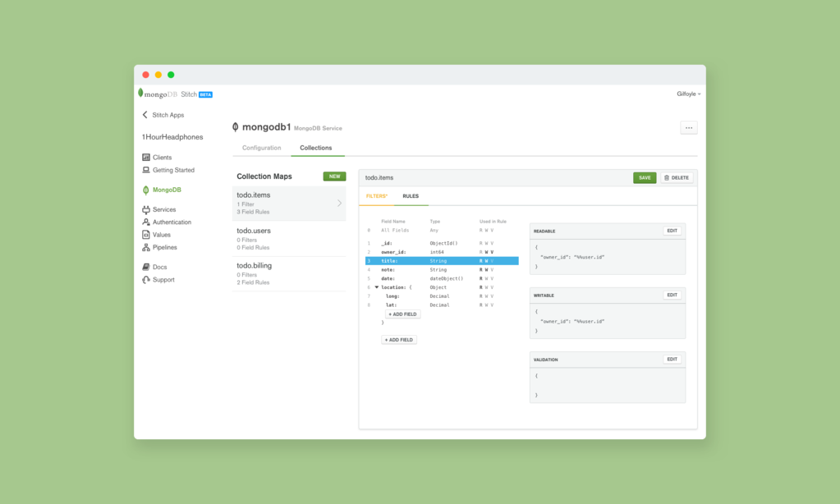Click the int64 type of owner_id
The height and width of the screenshot is (504, 840).
[437, 252]
